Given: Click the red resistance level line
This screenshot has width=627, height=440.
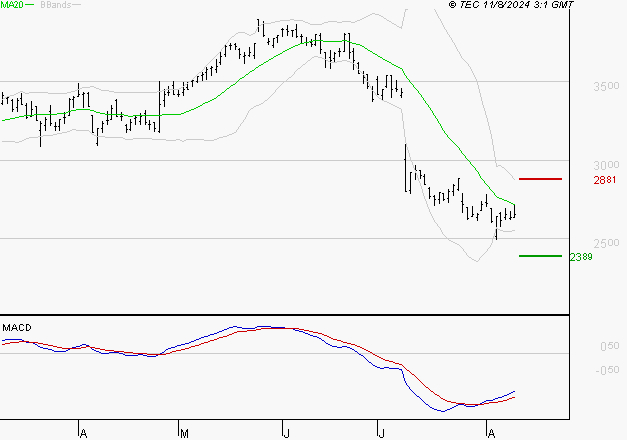Looking at the screenshot, I should point(540,179).
